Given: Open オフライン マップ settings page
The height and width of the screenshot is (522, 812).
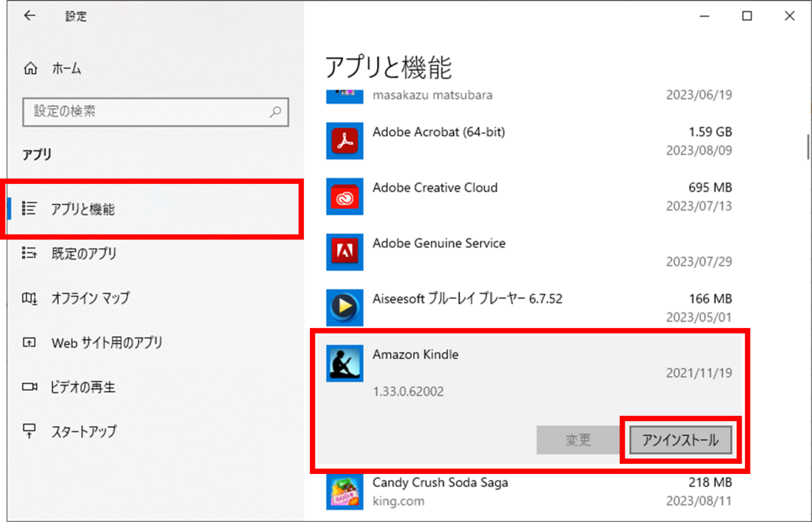Looking at the screenshot, I should coord(155,298).
